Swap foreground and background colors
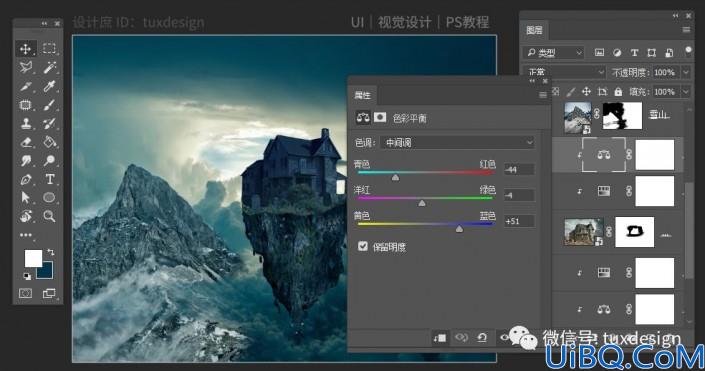 pyautogui.click(x=51, y=253)
